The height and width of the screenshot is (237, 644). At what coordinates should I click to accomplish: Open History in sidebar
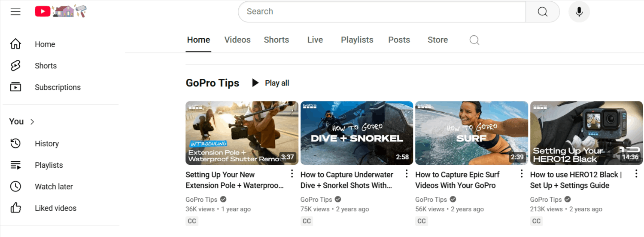point(46,144)
